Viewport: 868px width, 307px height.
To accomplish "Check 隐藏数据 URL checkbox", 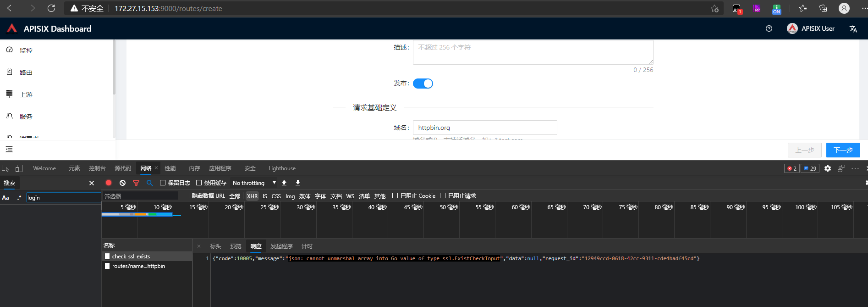I will pos(187,195).
